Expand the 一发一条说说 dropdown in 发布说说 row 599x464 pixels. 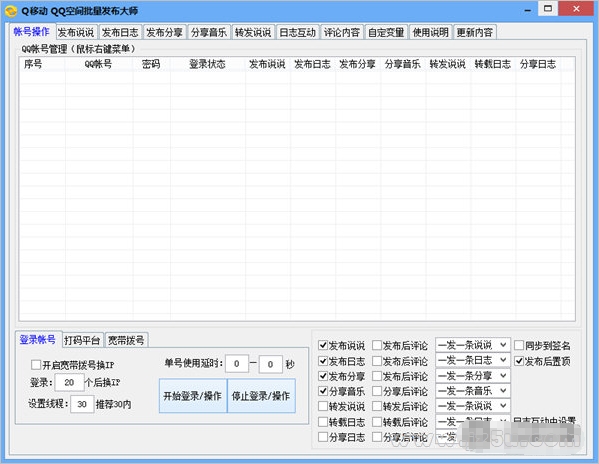473,345
